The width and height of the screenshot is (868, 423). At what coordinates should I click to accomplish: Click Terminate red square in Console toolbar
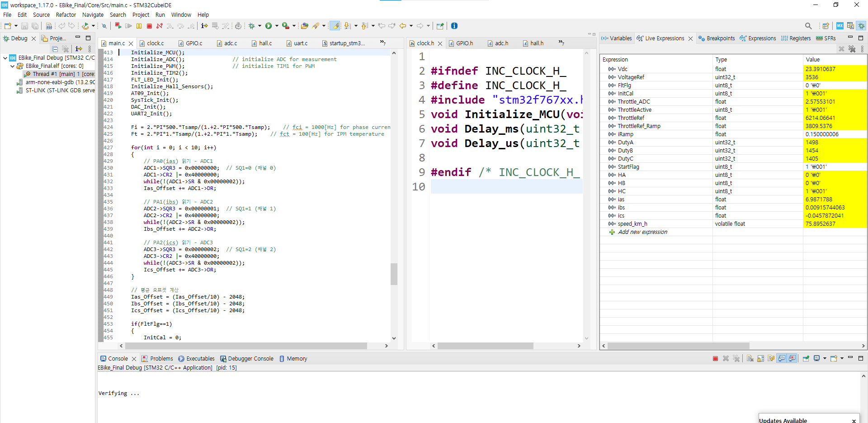click(x=715, y=359)
